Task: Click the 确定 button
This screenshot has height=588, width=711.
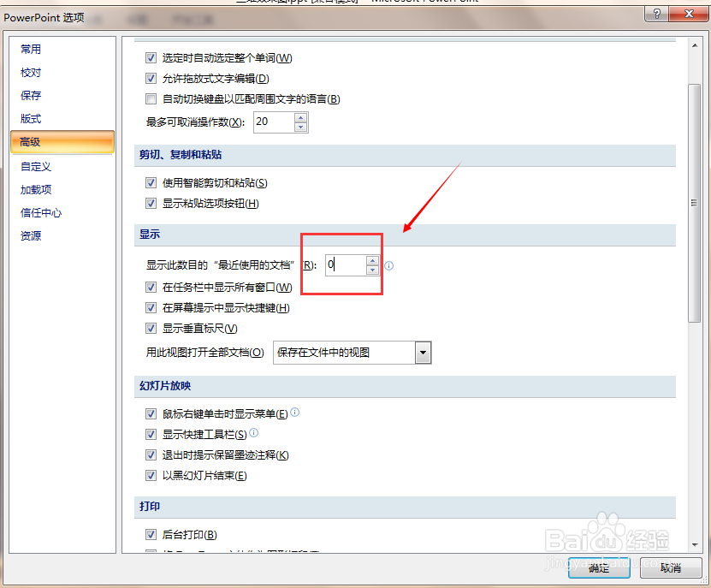Action: click(598, 568)
